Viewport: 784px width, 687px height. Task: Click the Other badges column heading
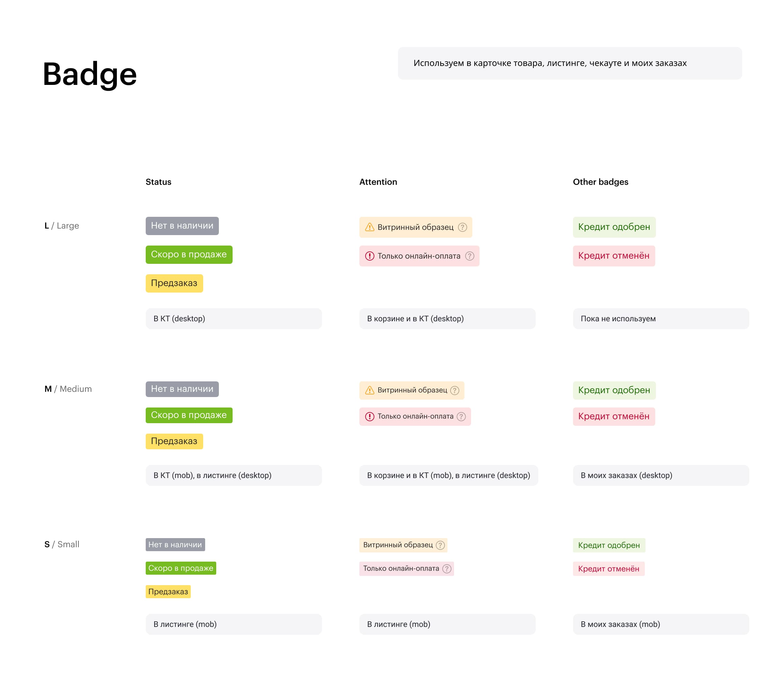[x=600, y=182]
